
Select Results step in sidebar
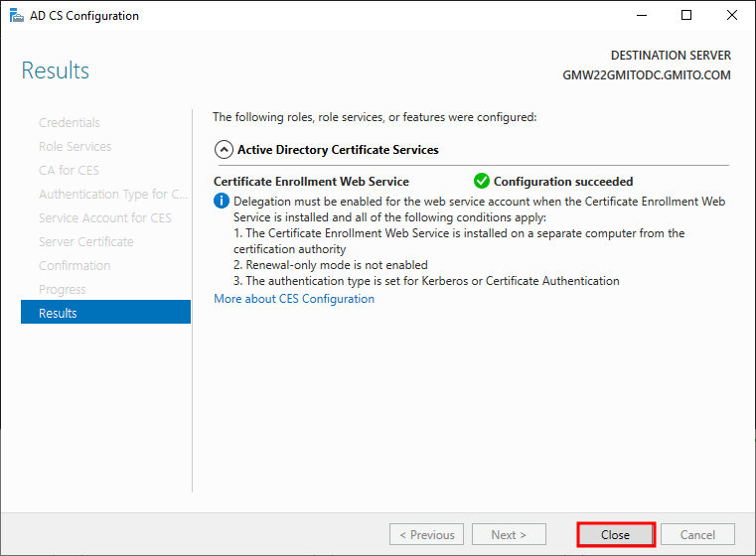(x=105, y=313)
